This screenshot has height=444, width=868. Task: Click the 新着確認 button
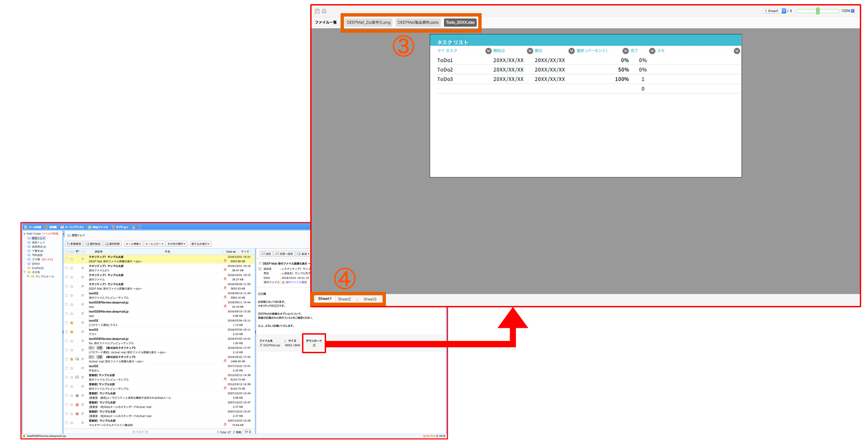click(74, 244)
